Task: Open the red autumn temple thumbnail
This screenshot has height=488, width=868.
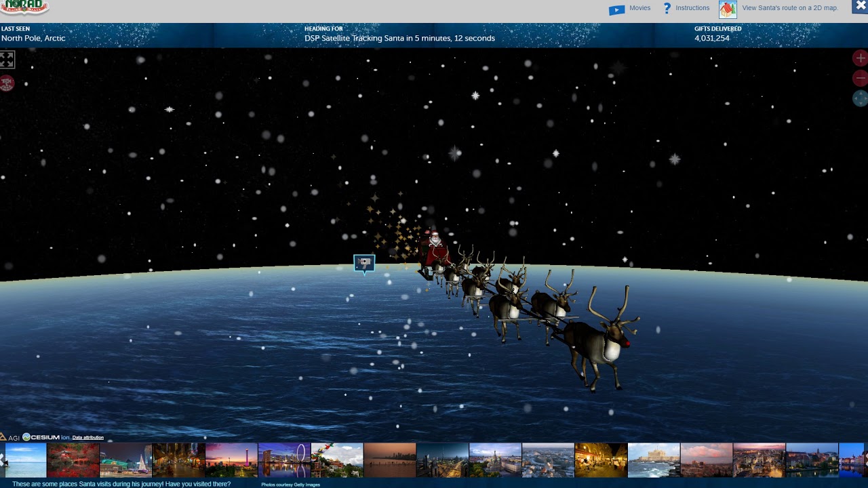Action: [x=73, y=460]
